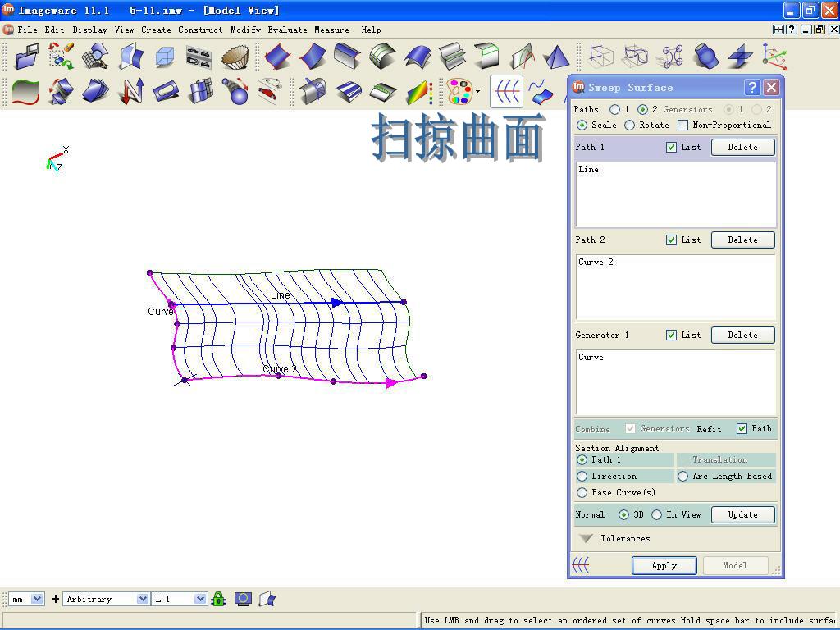Click the surface sheet icon in bottom bar
Screen dimensions: 840x630
[267, 599]
